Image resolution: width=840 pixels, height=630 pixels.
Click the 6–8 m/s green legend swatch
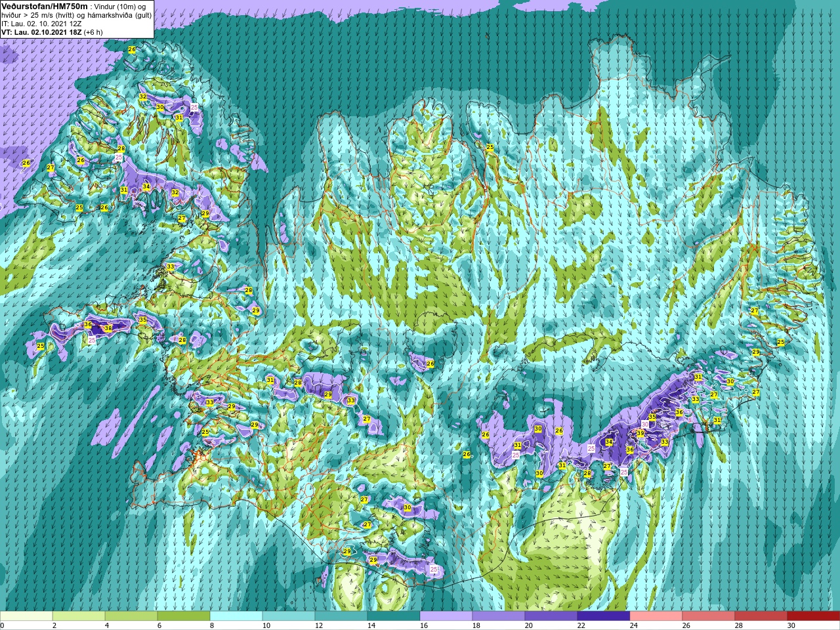184,616
